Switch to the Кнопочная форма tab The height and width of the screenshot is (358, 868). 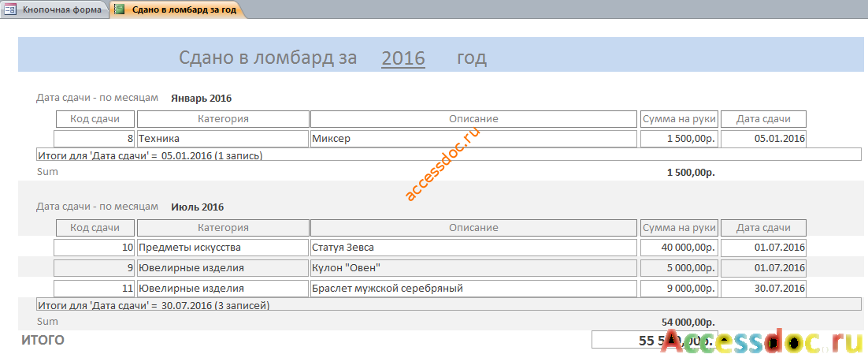click(54, 9)
